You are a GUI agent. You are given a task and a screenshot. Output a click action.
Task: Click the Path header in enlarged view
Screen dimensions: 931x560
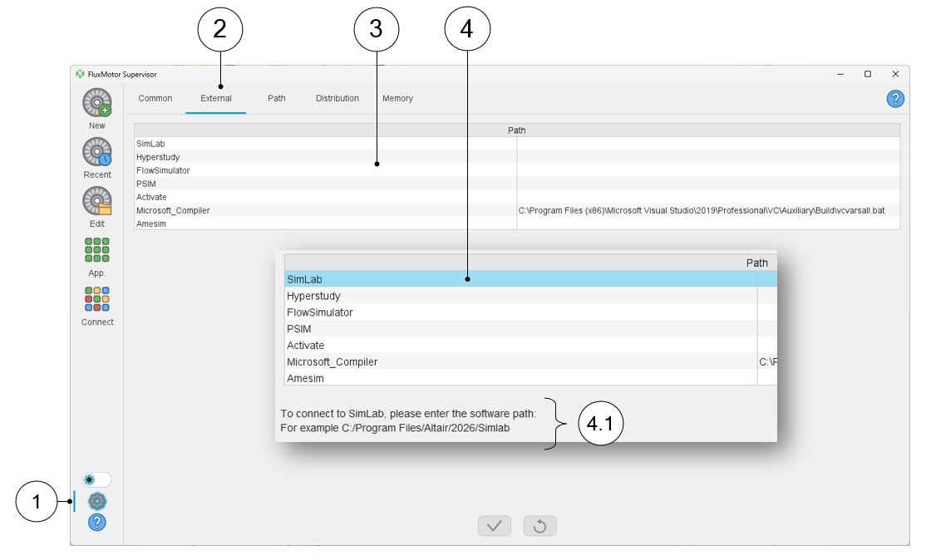pos(757,263)
